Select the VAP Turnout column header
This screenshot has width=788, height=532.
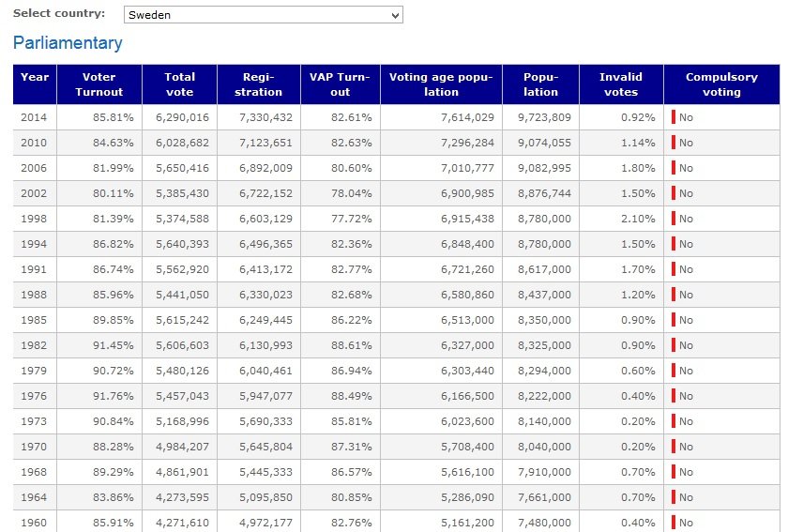[x=341, y=84]
